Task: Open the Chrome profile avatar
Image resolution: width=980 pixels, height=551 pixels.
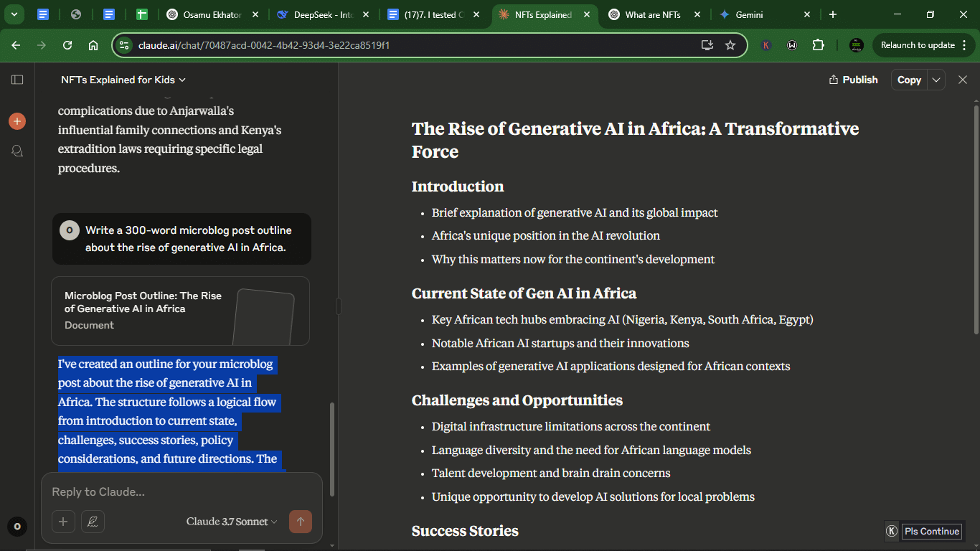Action: 857,45
